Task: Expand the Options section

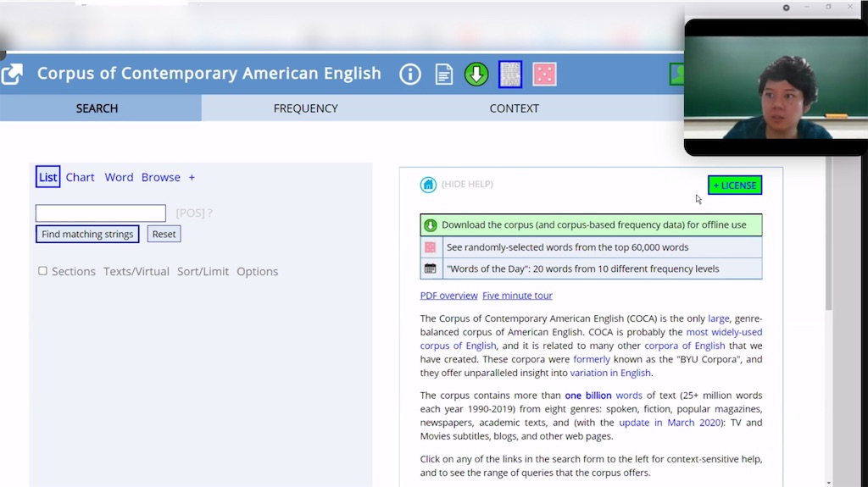Action: tap(258, 271)
